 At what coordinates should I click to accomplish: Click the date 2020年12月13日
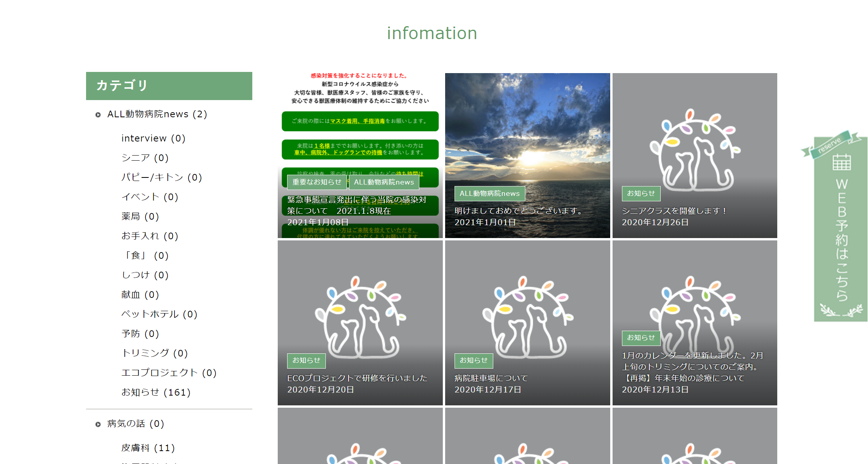(x=655, y=389)
